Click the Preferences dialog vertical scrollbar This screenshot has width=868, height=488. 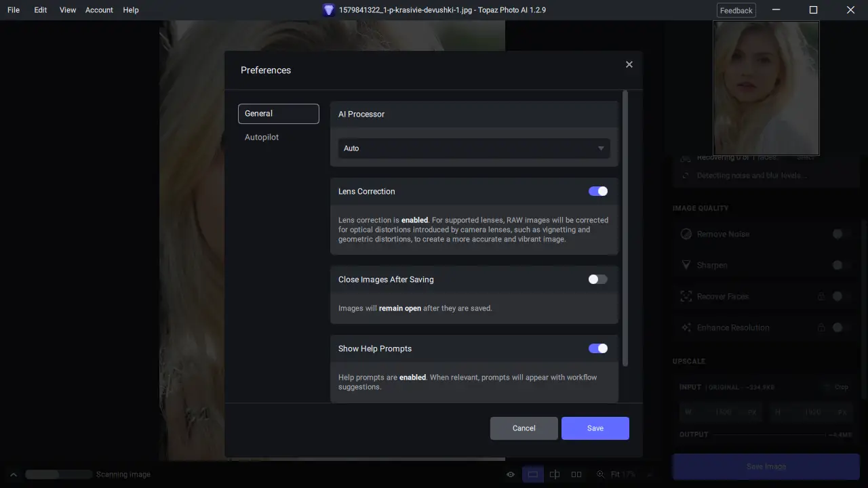625,228
